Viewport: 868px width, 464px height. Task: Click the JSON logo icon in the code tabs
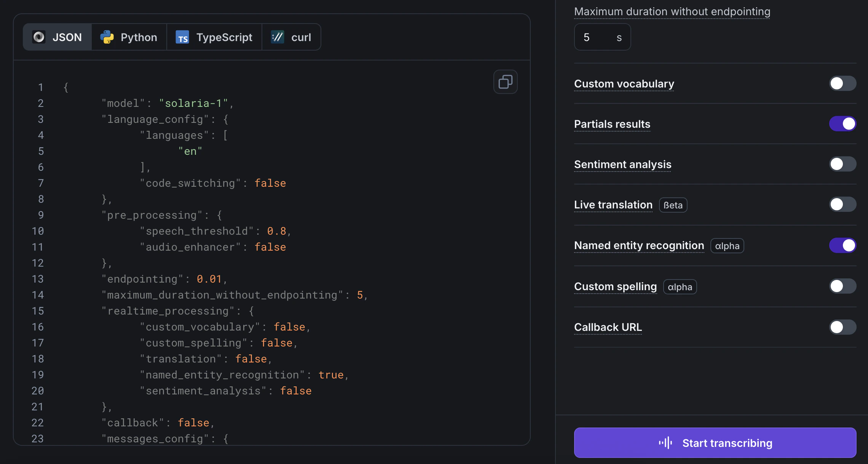click(39, 37)
